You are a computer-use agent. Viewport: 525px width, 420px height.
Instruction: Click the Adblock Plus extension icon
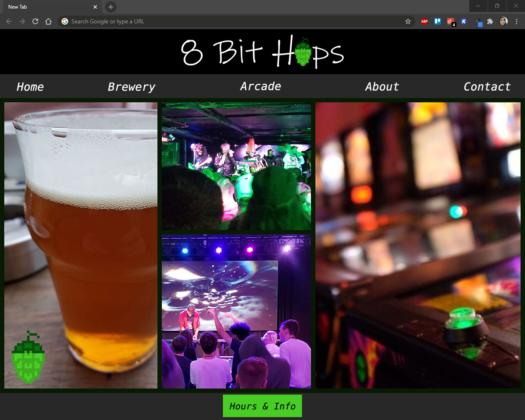(424, 21)
